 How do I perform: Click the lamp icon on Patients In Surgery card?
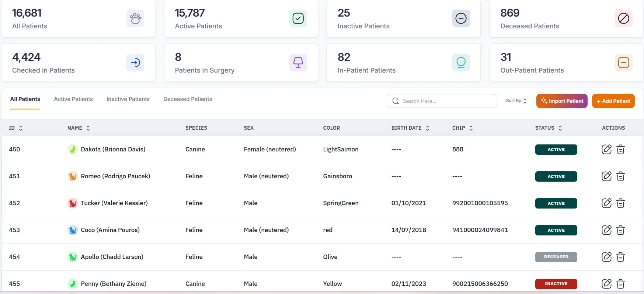pyautogui.click(x=298, y=63)
